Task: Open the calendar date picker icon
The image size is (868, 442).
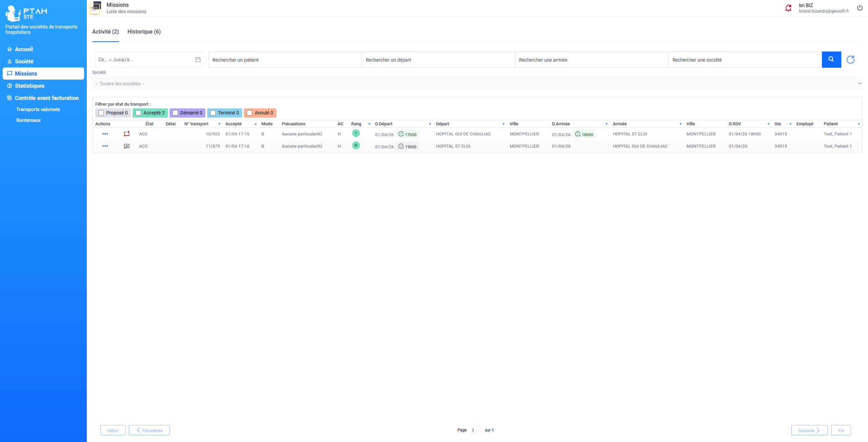Action: [198, 60]
